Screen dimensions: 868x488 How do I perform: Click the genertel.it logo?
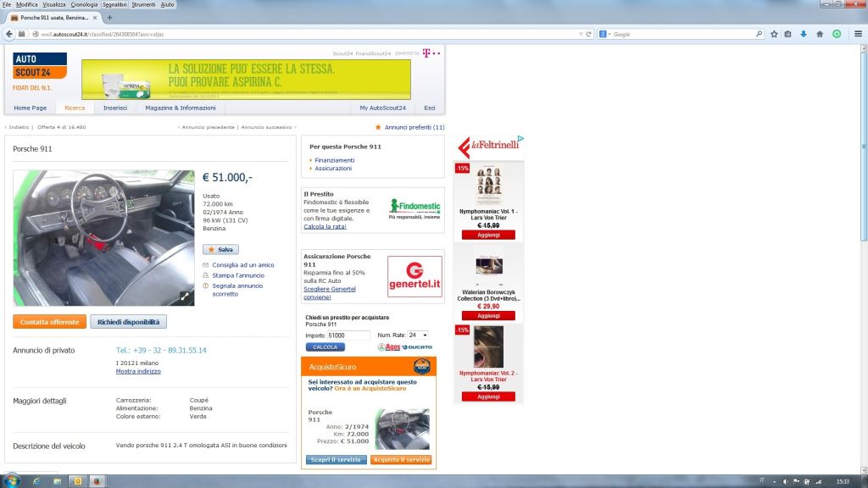[x=415, y=276]
